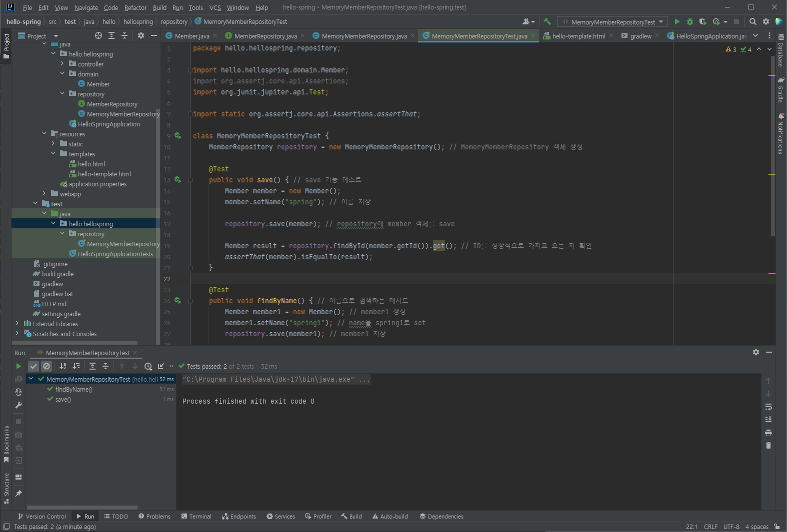This screenshot has width=787, height=532.
Task: Click run gutter icon beside findByName method
Action: point(177,301)
